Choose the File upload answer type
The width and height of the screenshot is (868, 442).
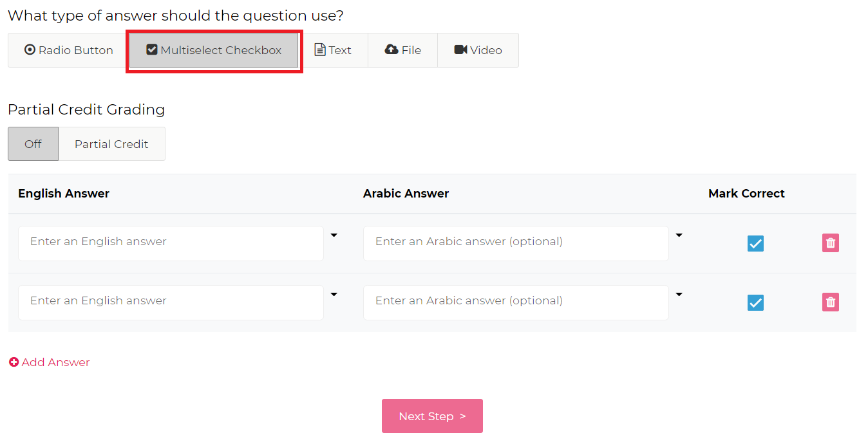point(402,50)
